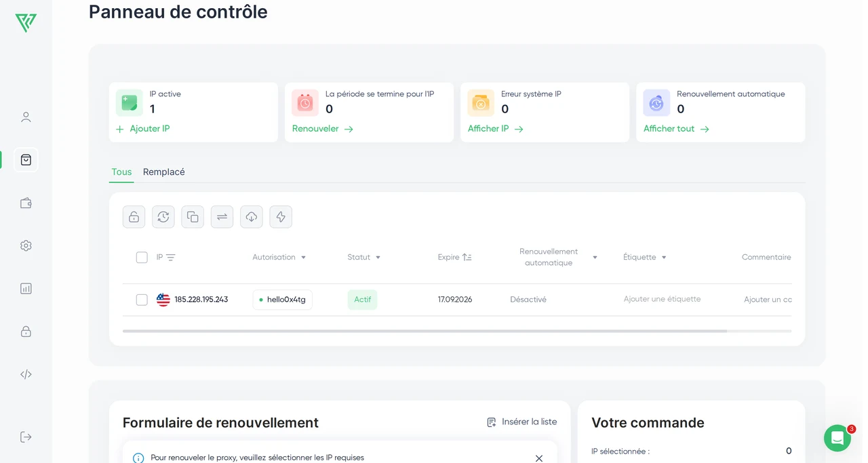This screenshot has height=463, width=868.
Task: Click the copy toolbar icon above table
Action: pyautogui.click(x=193, y=217)
